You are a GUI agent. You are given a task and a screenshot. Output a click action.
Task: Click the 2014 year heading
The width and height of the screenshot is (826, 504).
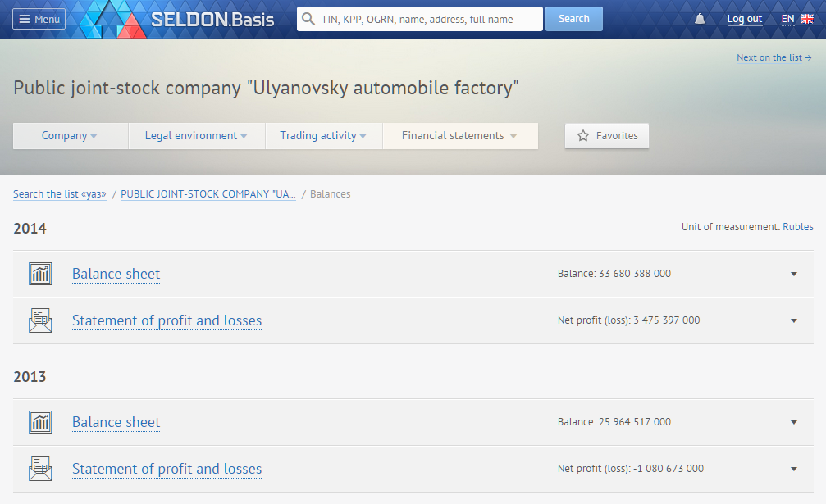point(30,229)
